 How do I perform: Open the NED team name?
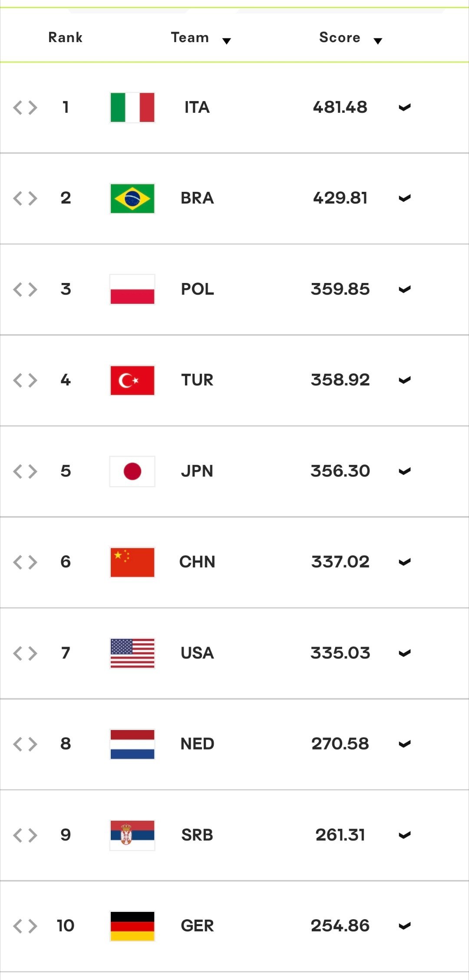pyautogui.click(x=197, y=744)
